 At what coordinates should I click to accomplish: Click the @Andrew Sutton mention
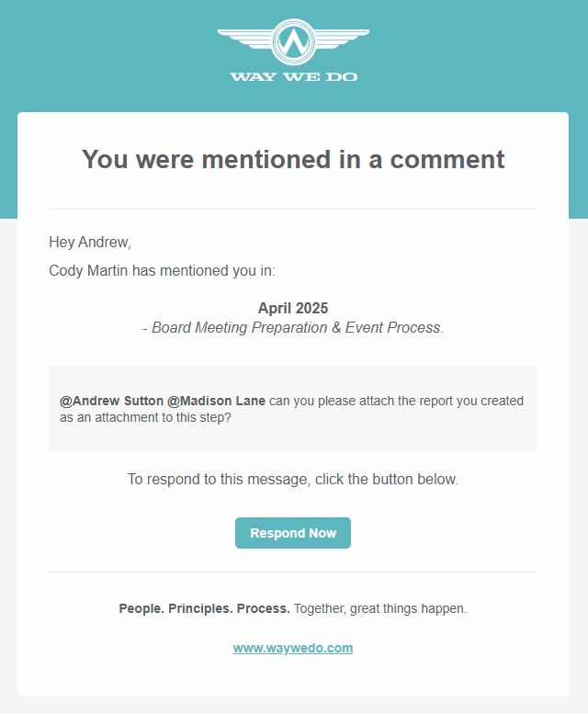pos(111,401)
